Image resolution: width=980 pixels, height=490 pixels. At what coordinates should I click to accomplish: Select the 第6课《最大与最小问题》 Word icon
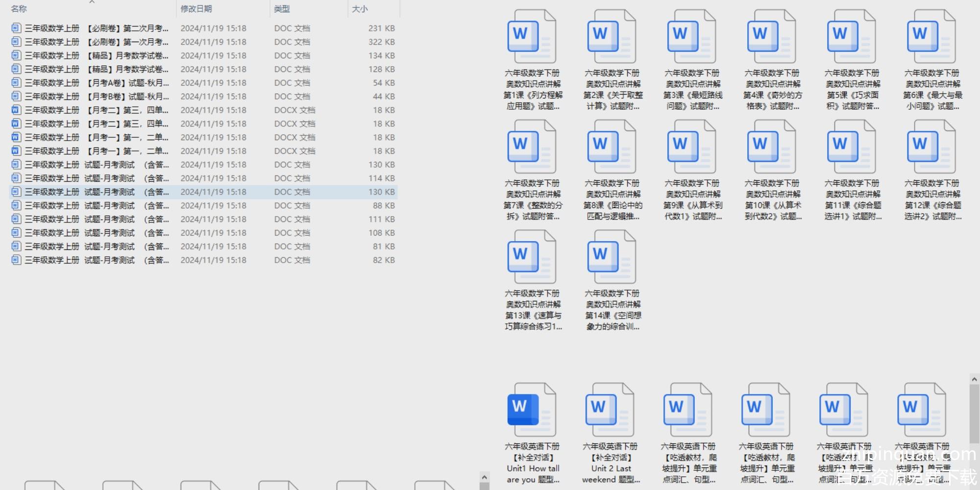pos(931,37)
